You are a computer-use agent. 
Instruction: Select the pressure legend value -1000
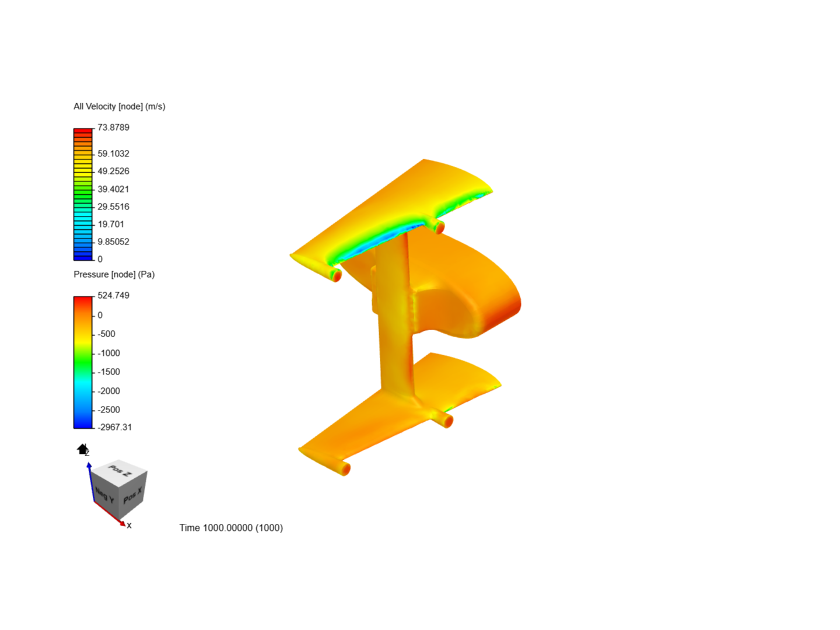109,353
